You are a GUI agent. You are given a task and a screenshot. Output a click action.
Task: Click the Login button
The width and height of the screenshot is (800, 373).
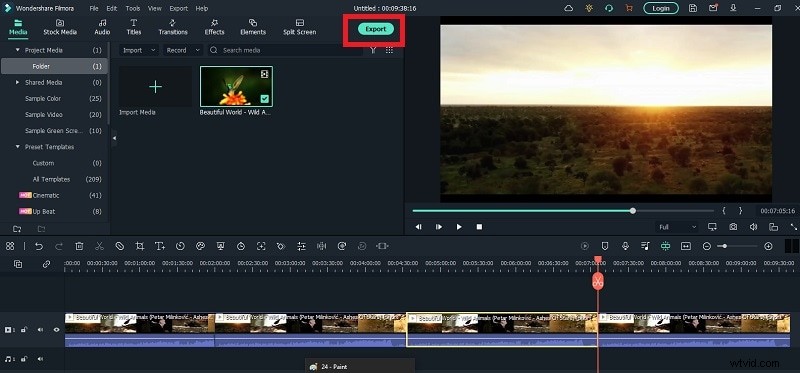661,8
